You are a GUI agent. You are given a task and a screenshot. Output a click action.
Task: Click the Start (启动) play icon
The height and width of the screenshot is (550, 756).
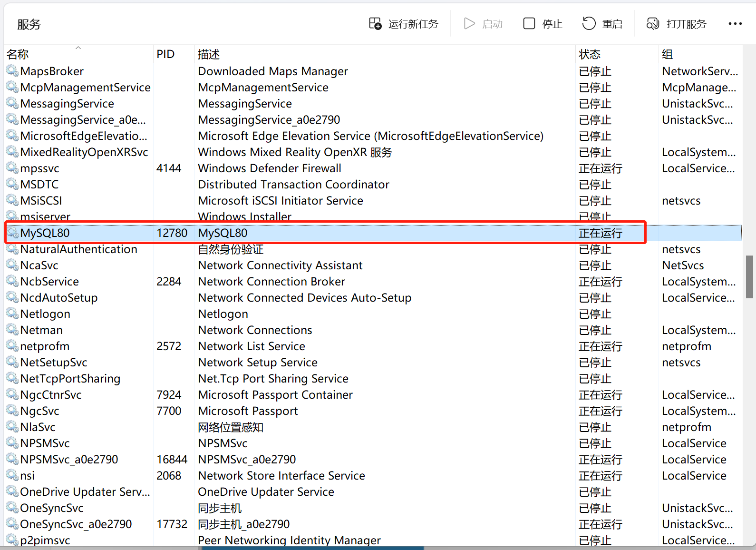[469, 24]
